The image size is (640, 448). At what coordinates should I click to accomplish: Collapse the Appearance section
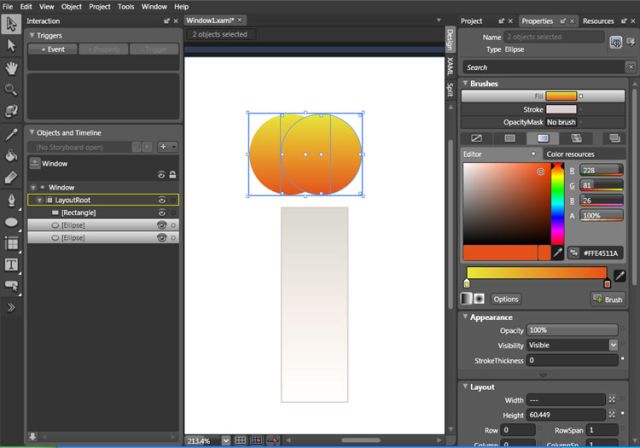pos(465,317)
